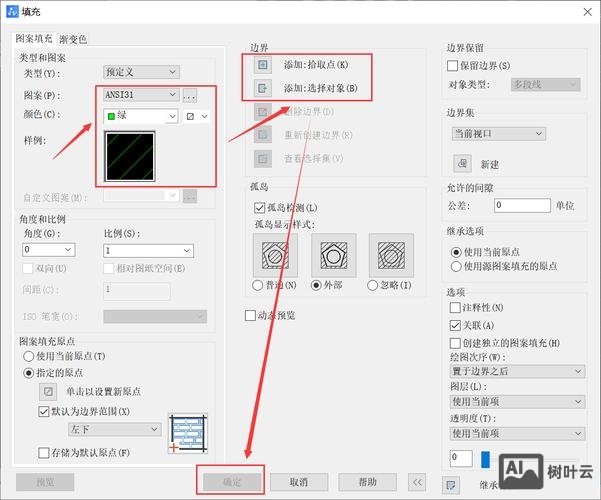The image size is (601, 500).
Task: Select Use Current Origin (使用当前原点(T)) radio
Action: 29,356
